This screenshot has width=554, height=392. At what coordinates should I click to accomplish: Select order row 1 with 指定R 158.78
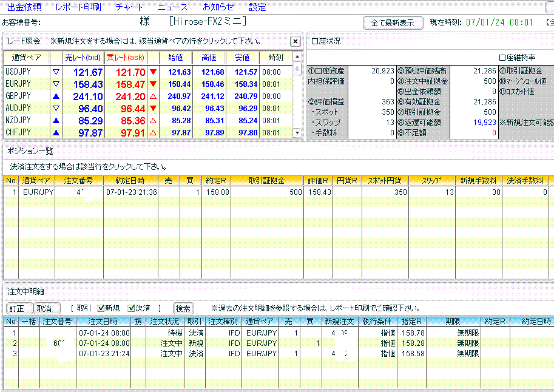point(277,333)
